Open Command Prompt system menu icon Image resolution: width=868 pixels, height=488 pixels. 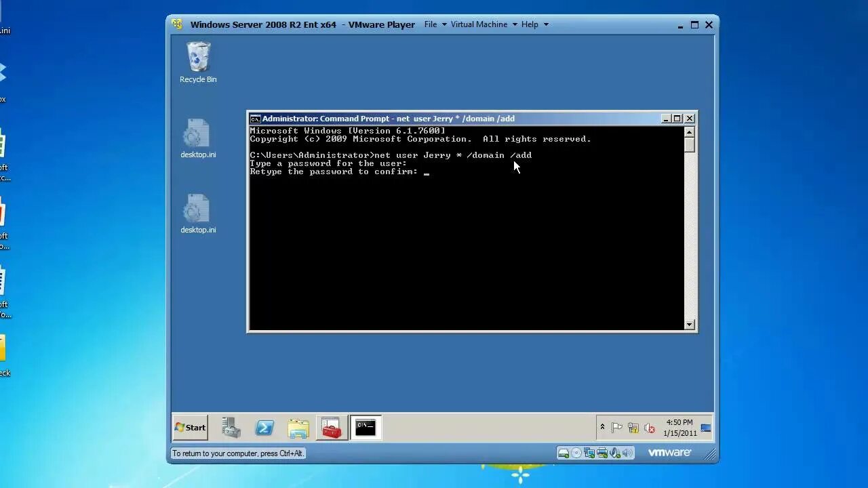click(255, 119)
